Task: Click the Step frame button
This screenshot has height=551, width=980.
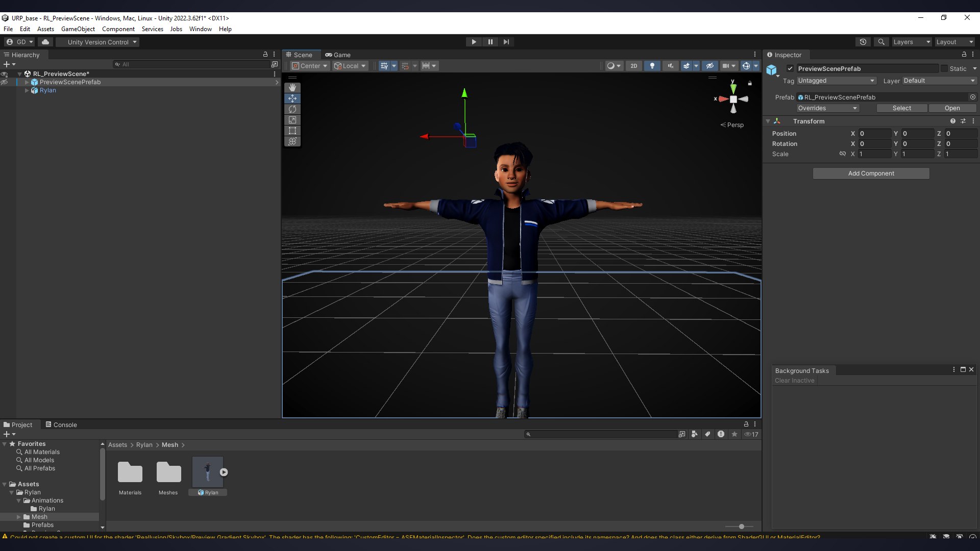Action: click(506, 42)
